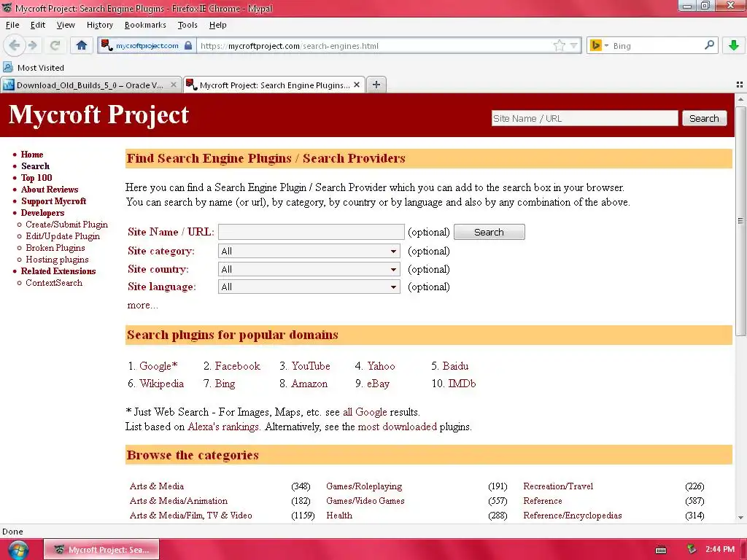Open the home page icon

pyautogui.click(x=82, y=46)
